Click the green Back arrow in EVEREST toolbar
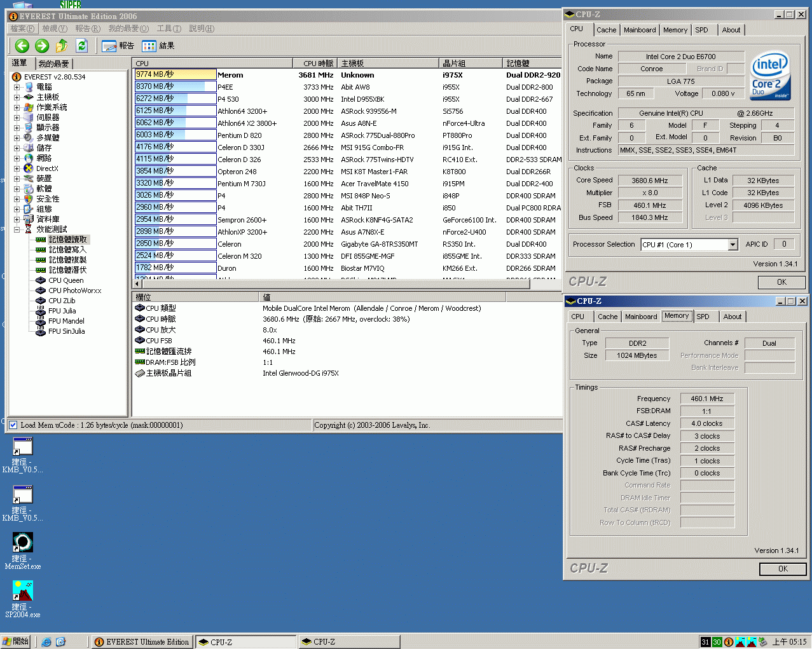The height and width of the screenshot is (649, 812). click(x=22, y=46)
